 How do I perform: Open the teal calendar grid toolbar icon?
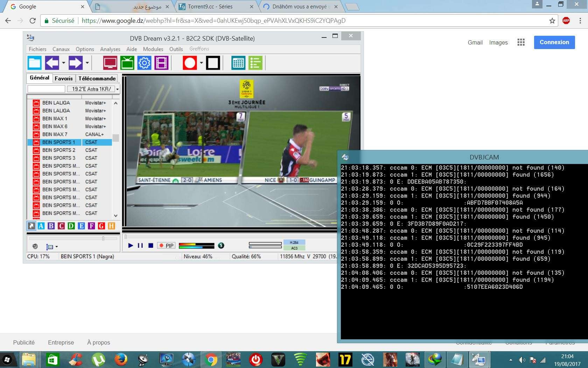[x=238, y=63]
